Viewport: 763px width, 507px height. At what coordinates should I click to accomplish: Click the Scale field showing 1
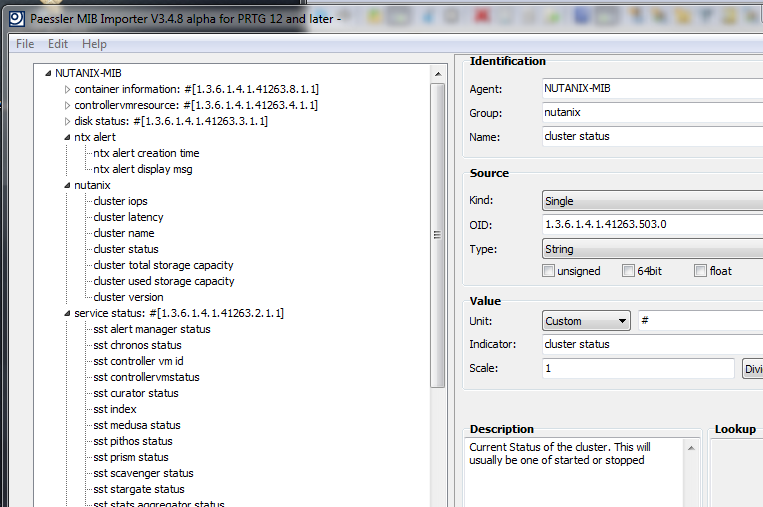click(x=638, y=368)
